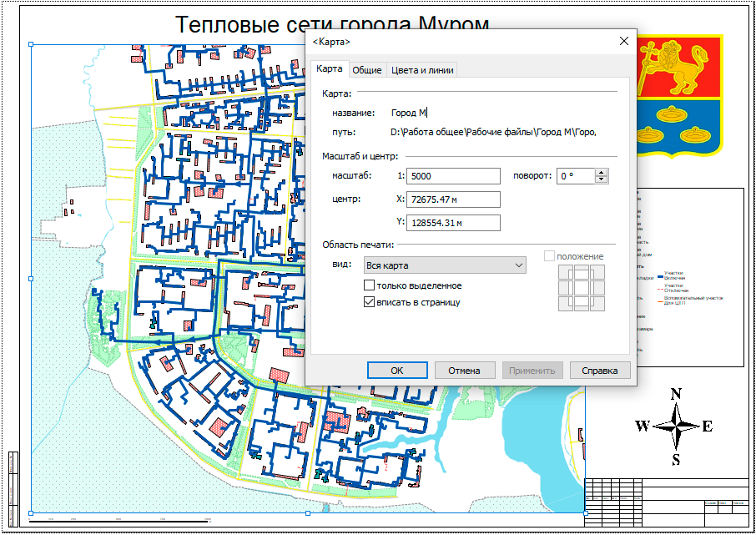Uncheck "вписать в страницу" option
756x535 pixels.
point(370,302)
